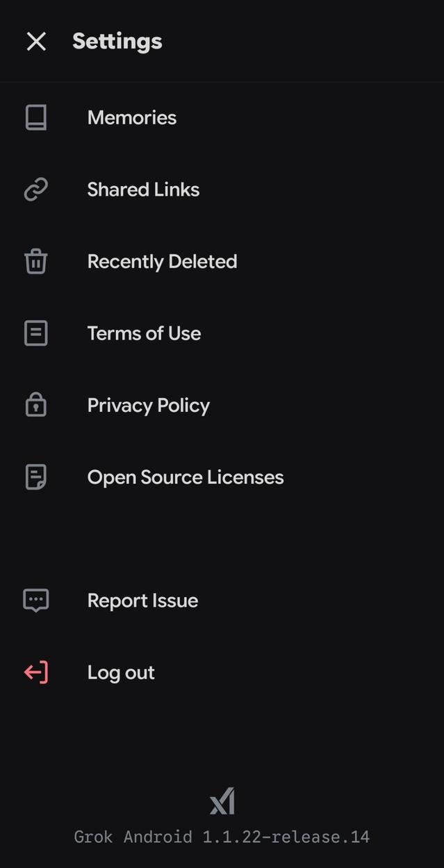444x868 pixels.
Task: Select the Privacy Policy padlock icon
Action: pyautogui.click(x=35, y=405)
